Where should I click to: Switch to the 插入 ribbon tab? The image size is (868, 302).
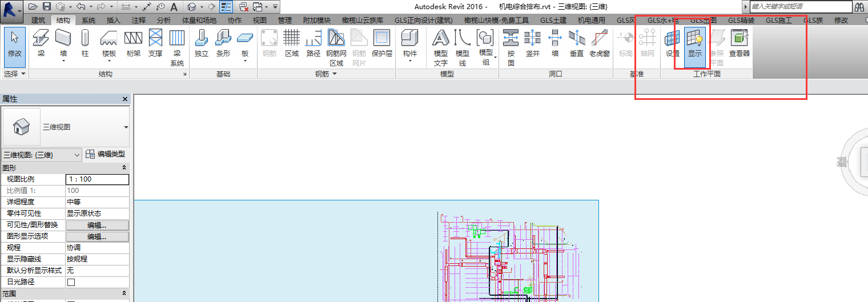113,20
